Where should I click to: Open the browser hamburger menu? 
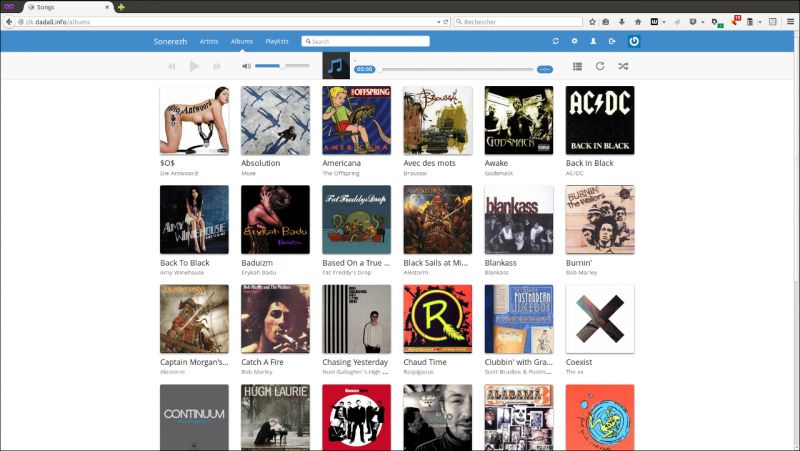coord(790,22)
